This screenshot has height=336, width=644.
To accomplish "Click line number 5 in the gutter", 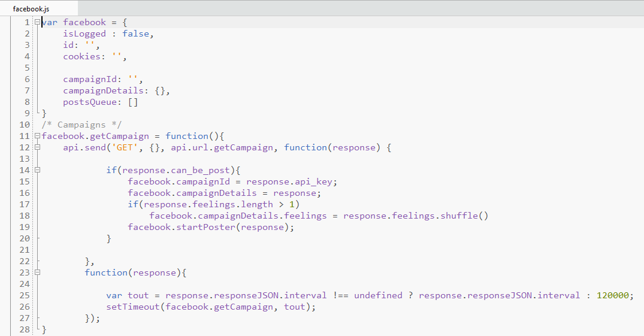I will [27, 68].
